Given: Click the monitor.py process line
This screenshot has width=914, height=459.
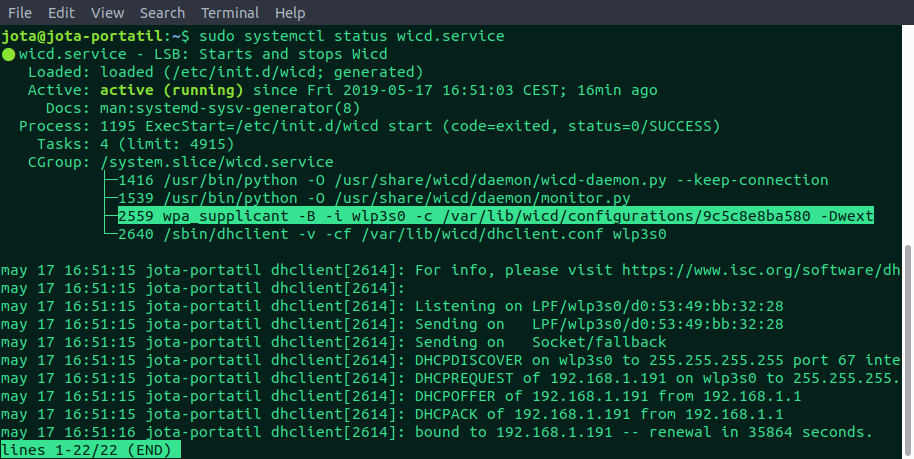Looking at the screenshot, I should tap(374, 198).
